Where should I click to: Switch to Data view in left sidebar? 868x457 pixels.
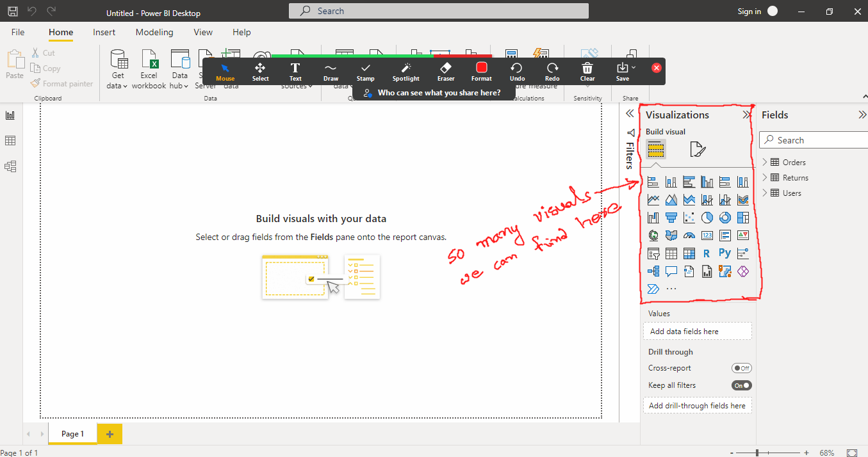(10, 141)
